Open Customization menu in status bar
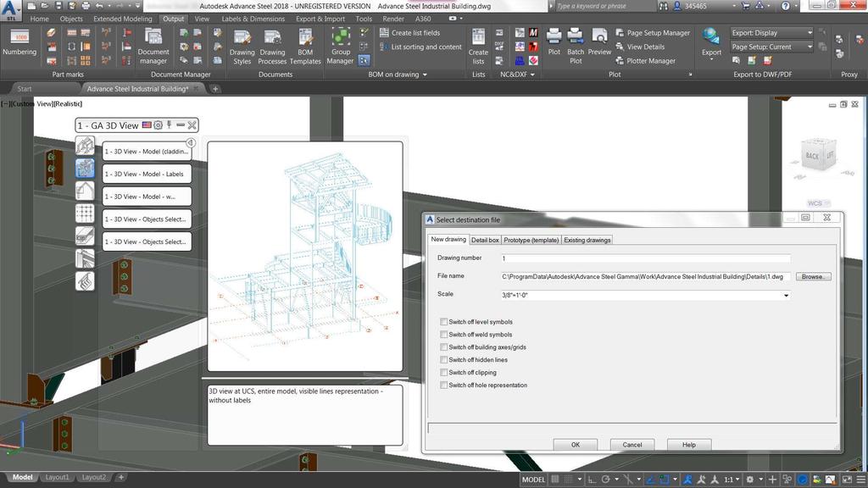 (x=861, y=480)
